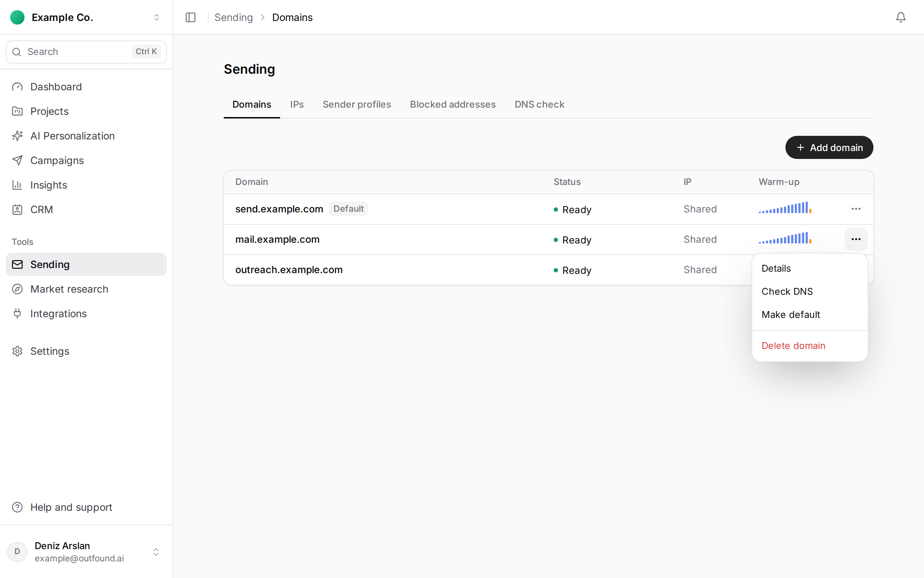Image resolution: width=924 pixels, height=578 pixels.
Task: Click the Domains tab
Action: pyautogui.click(x=252, y=104)
